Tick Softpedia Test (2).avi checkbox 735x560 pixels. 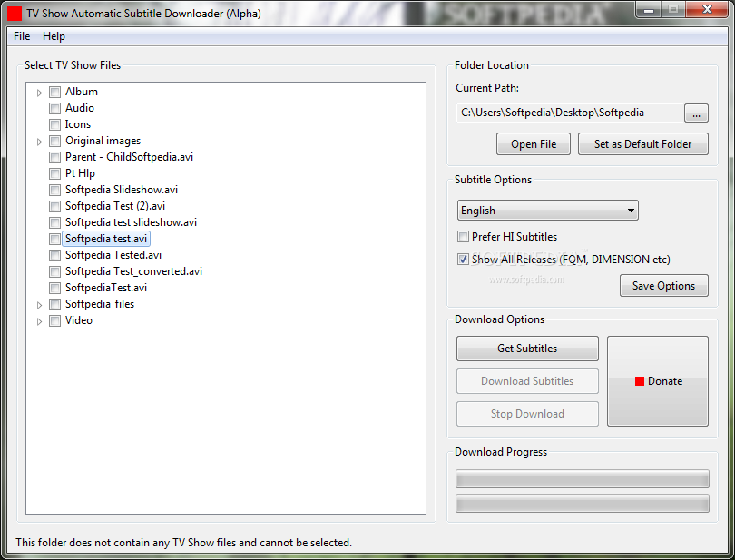[x=54, y=206]
